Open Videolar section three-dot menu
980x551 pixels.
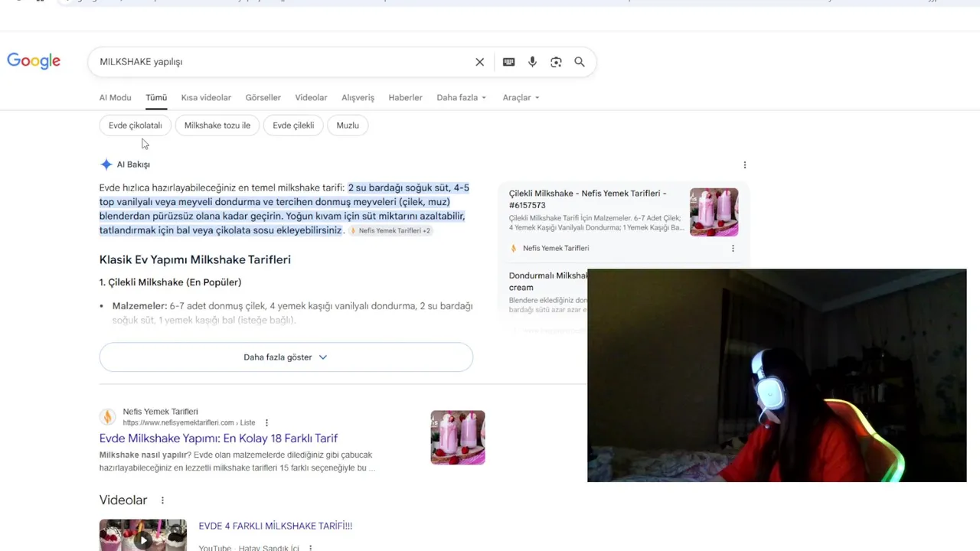click(162, 500)
